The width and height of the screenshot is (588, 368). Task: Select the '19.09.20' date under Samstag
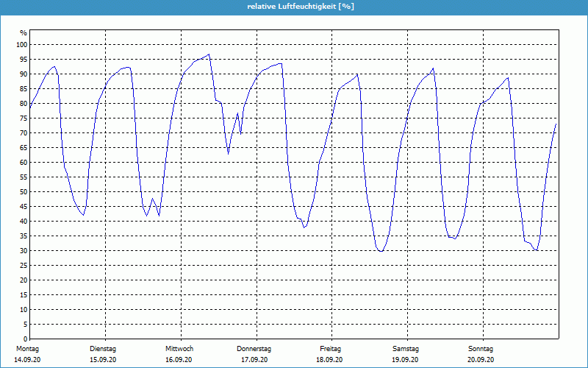(x=406, y=360)
